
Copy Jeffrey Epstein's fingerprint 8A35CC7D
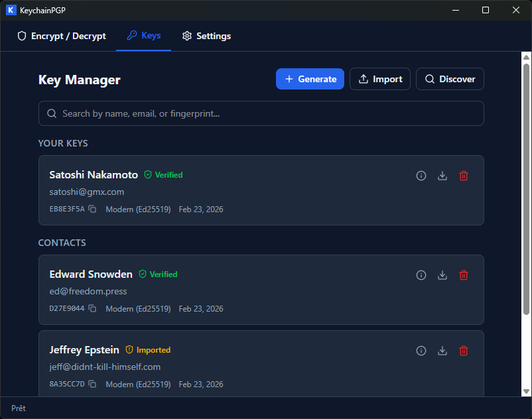click(x=92, y=384)
